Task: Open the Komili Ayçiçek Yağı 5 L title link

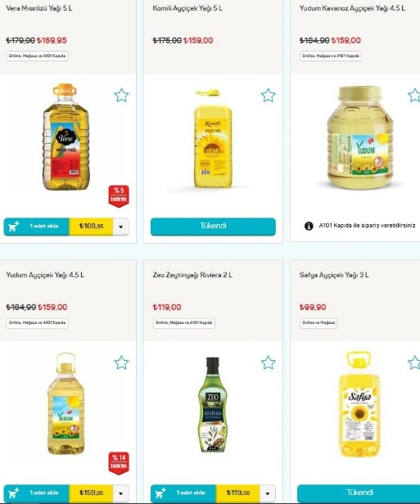Action: pos(187,8)
